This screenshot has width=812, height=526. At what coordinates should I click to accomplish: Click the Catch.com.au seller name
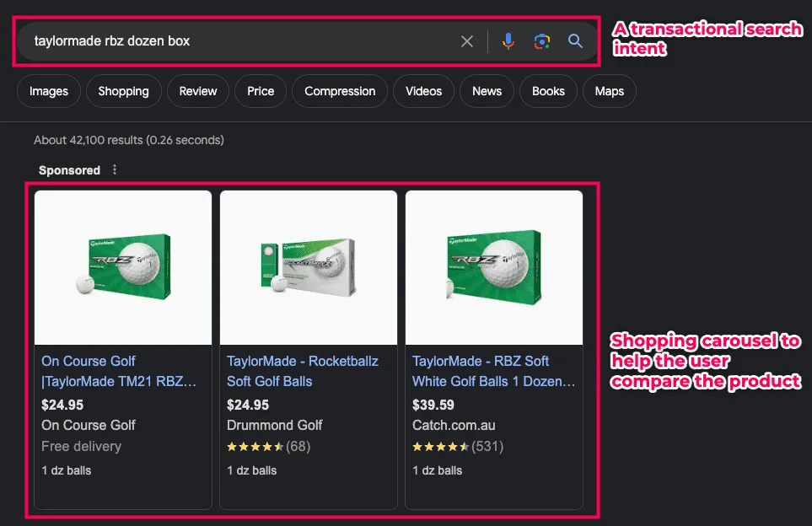tap(454, 425)
